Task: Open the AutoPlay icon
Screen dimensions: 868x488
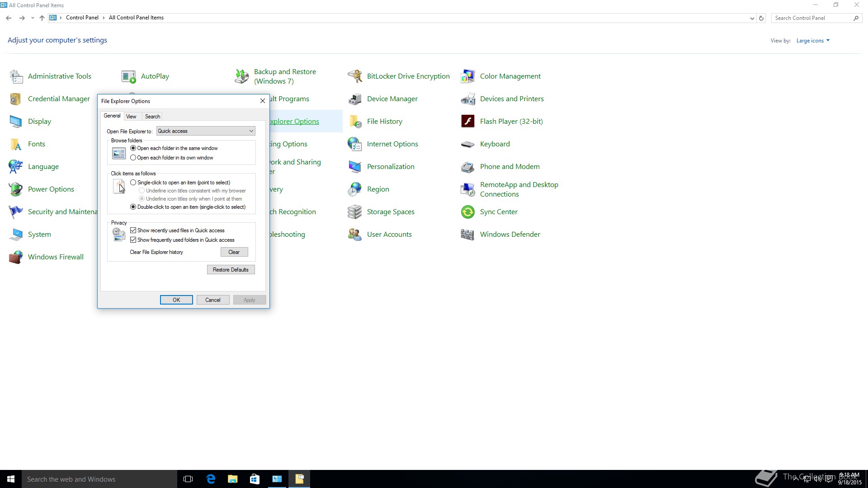Action: (129, 76)
